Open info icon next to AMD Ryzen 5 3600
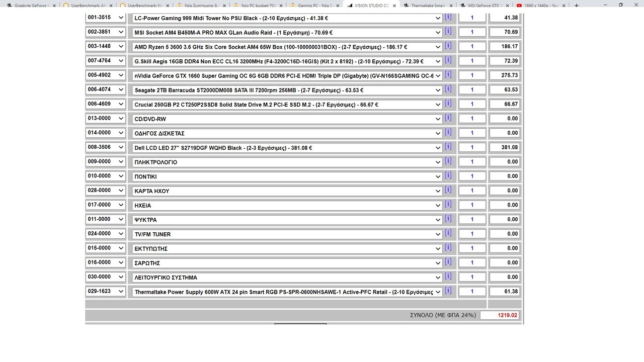The image size is (644, 362). click(448, 46)
